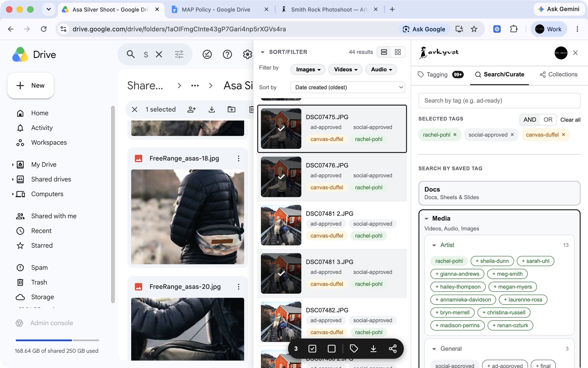Add the sheila-dunn artist tag
The width and height of the screenshot is (588, 368).
point(492,261)
